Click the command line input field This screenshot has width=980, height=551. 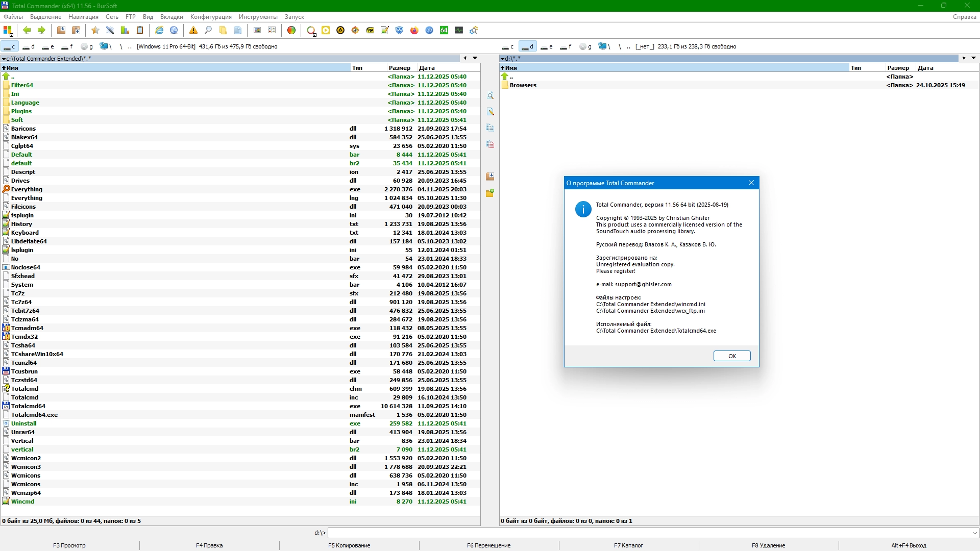(648, 533)
